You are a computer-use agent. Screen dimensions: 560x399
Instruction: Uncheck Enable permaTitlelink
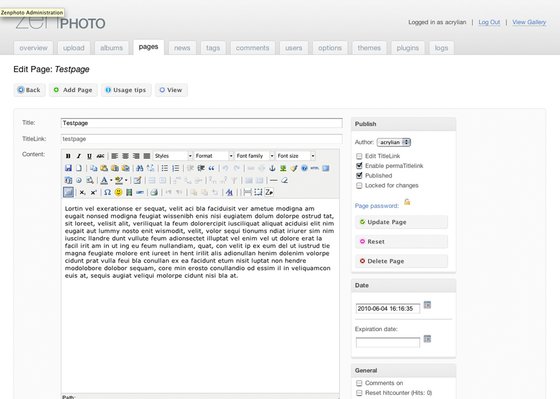359,166
